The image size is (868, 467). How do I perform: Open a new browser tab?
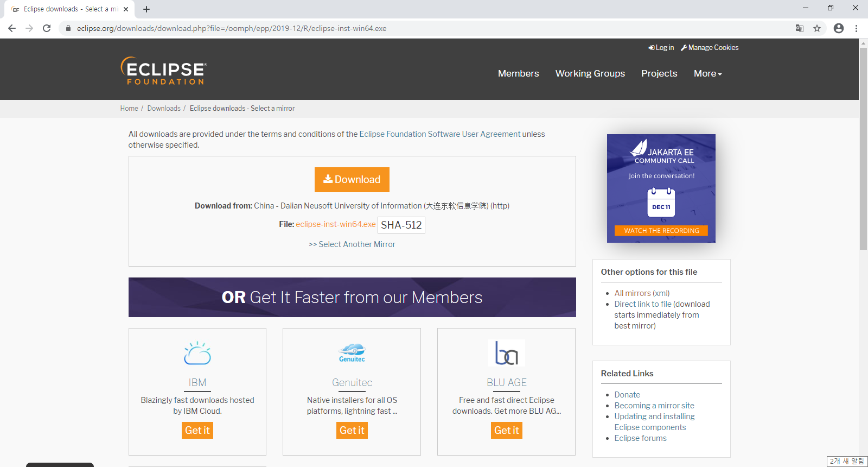point(146,9)
